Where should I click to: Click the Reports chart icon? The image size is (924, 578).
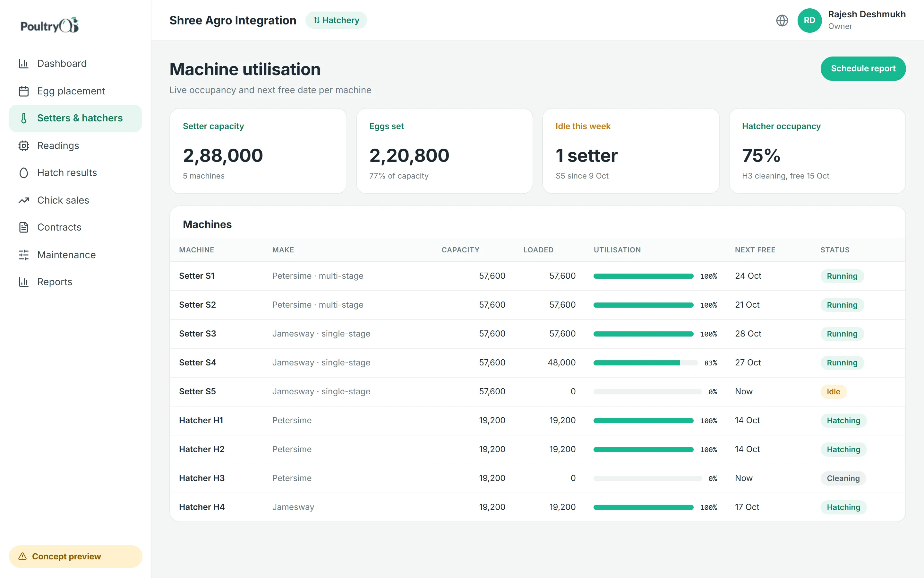24,282
